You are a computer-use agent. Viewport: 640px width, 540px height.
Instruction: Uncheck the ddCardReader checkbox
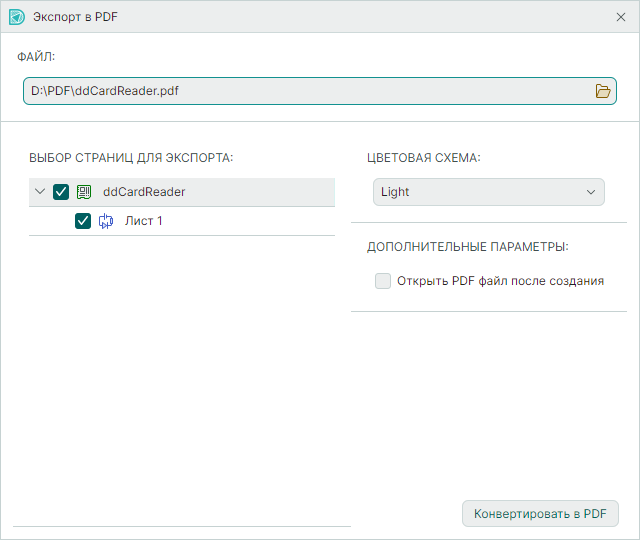point(61,192)
